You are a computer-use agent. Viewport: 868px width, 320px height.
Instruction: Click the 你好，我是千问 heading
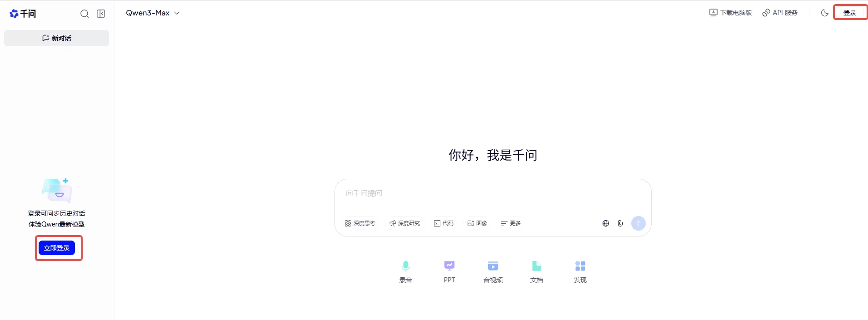click(493, 155)
